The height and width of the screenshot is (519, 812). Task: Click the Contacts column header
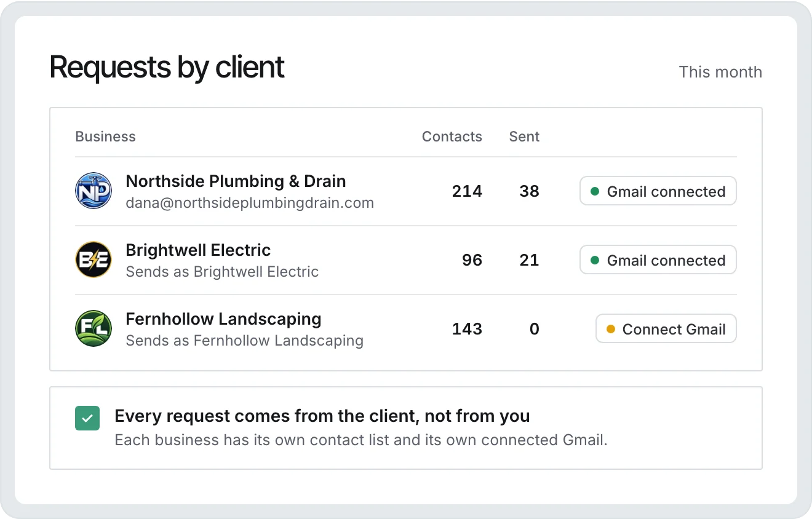[452, 137]
